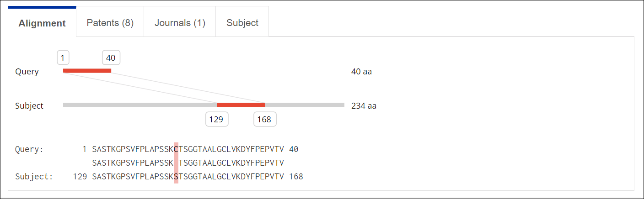Click the gray Subject bar left of match
The height and width of the screenshot is (199, 644).
coord(140,105)
